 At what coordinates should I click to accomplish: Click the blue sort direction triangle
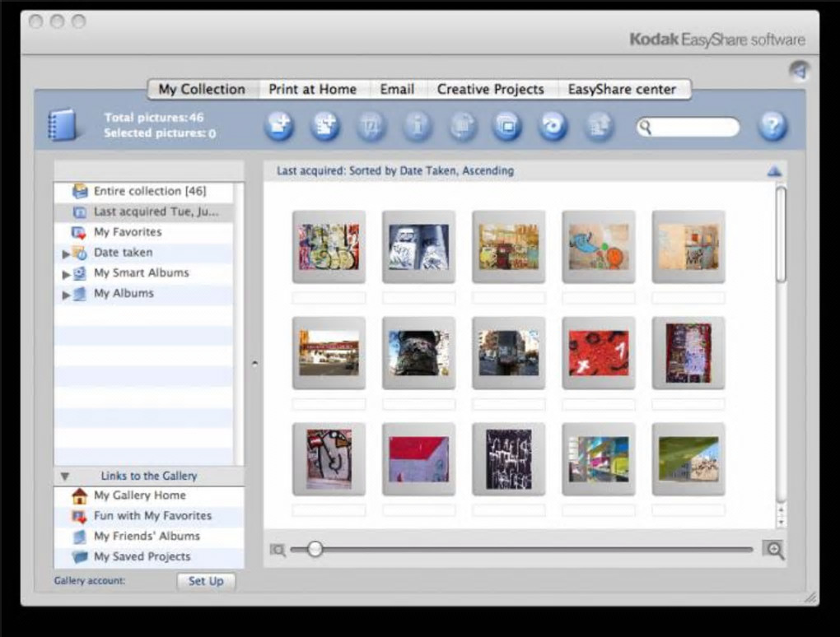[774, 171]
